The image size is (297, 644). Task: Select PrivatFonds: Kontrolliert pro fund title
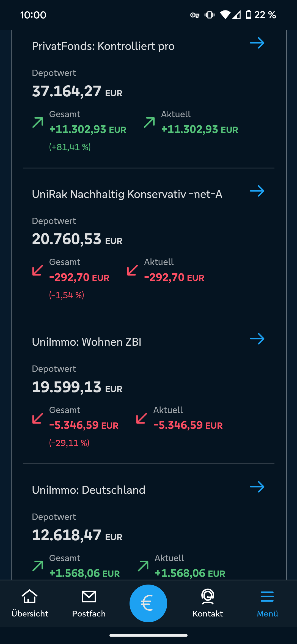click(x=103, y=46)
